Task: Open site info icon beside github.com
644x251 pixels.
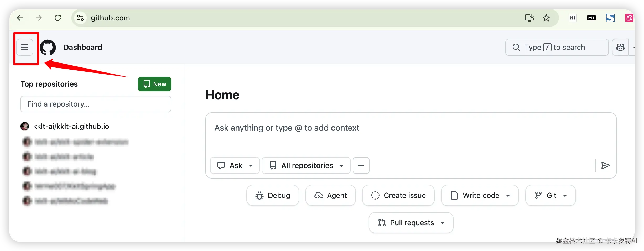Action: pos(80,18)
